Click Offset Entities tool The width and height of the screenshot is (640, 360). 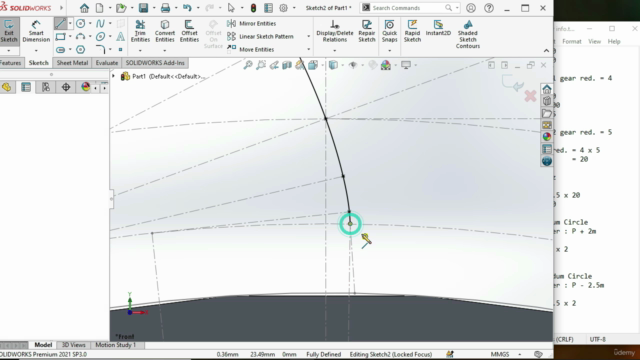click(x=189, y=31)
